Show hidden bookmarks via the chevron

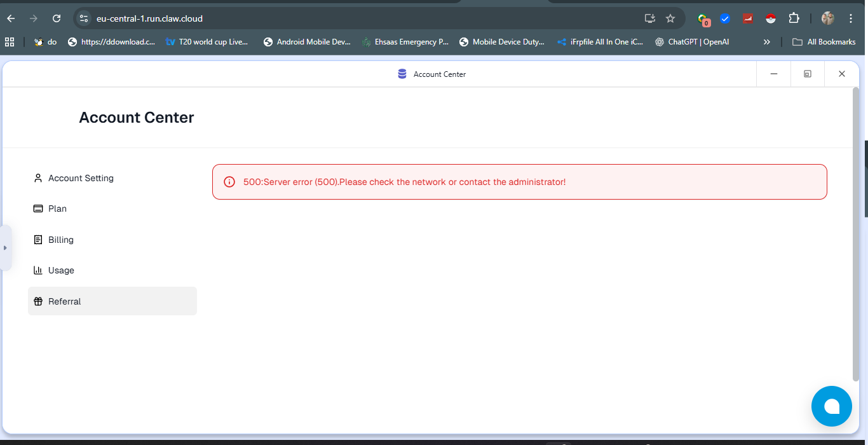click(766, 41)
